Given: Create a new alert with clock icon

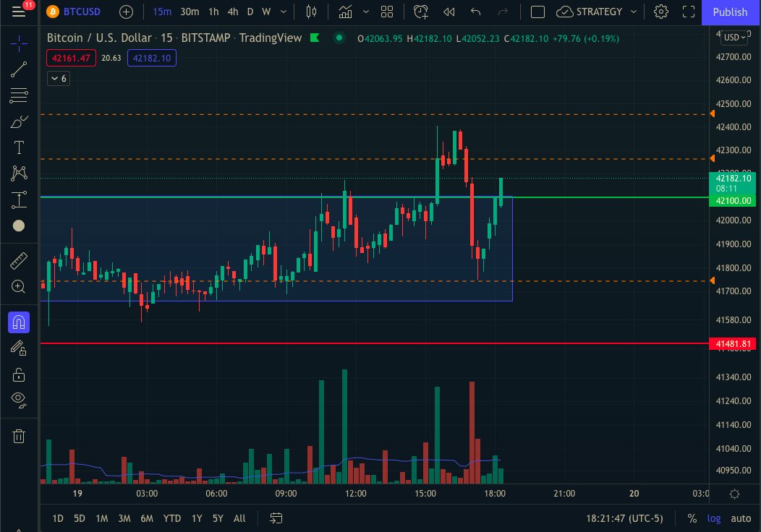Looking at the screenshot, I should tap(421, 12).
